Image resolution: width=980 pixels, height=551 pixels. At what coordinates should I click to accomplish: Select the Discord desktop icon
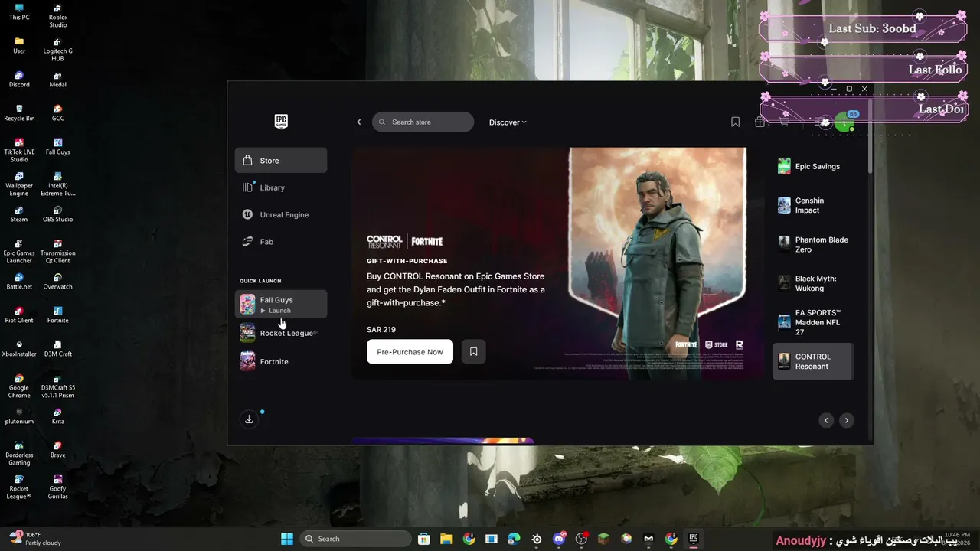(19, 79)
